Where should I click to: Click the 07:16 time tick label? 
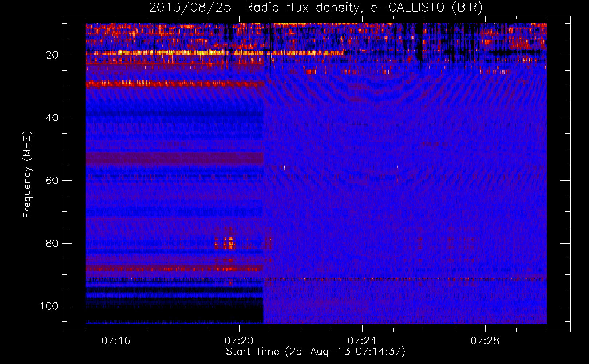[x=116, y=341]
